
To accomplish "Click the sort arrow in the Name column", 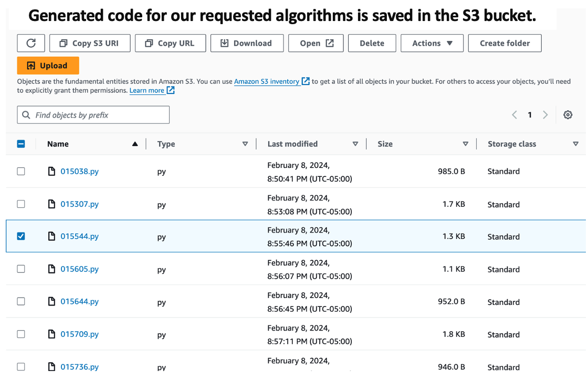I will (x=135, y=144).
